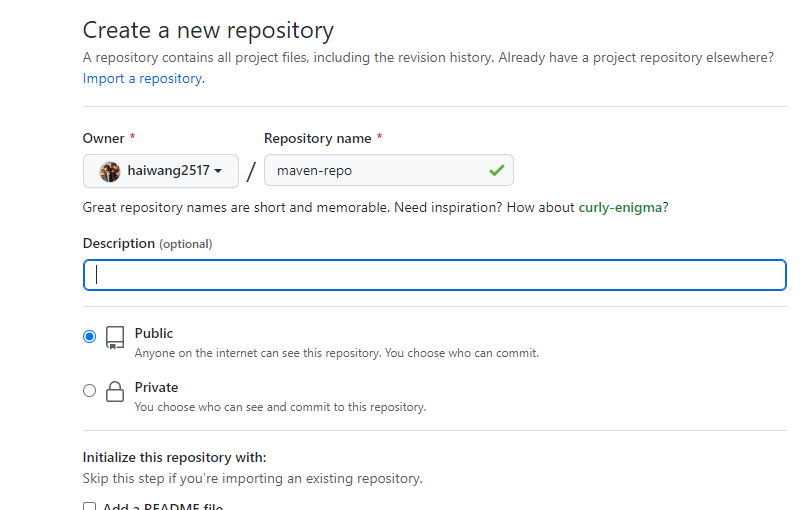Click the slash separator between owner and name
806x510 pixels.
click(x=251, y=171)
